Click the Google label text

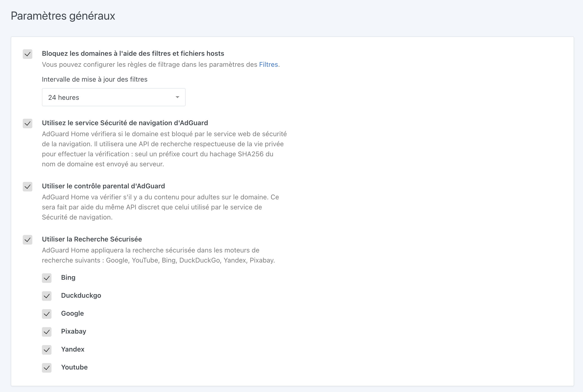tap(72, 314)
